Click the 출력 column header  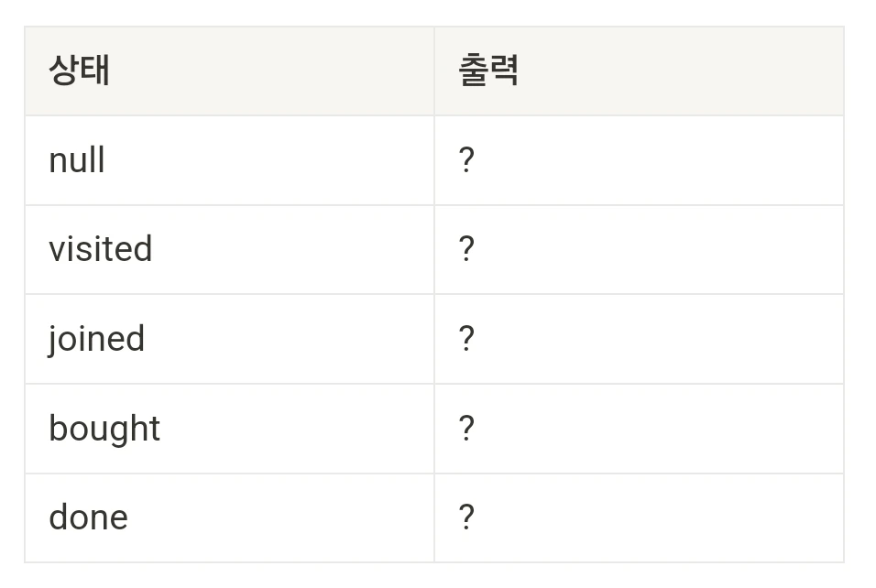pos(488,71)
